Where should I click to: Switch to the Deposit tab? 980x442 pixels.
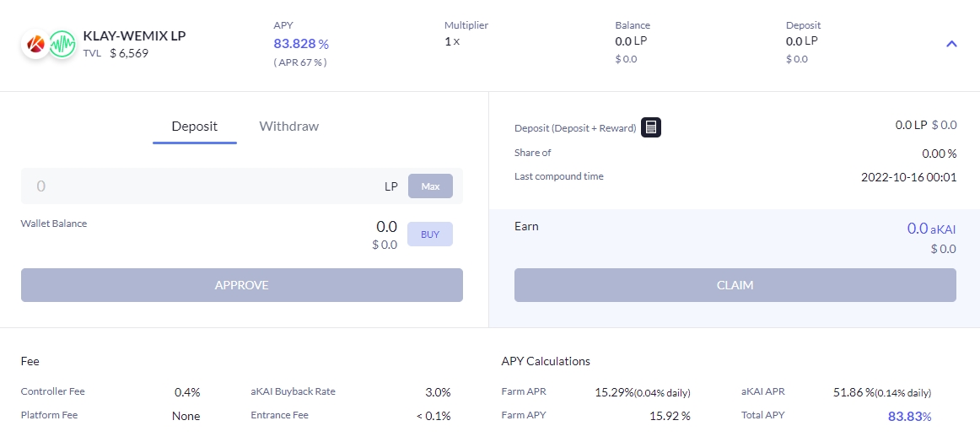(x=194, y=127)
